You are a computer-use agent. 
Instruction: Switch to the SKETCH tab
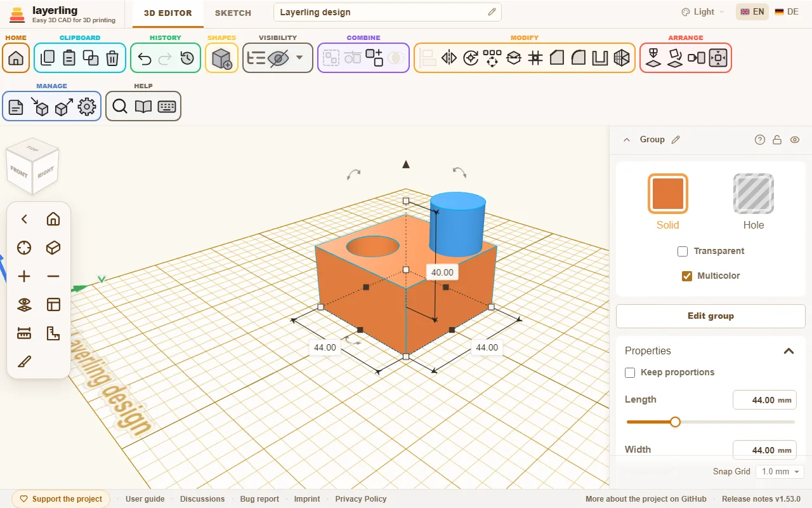(233, 13)
